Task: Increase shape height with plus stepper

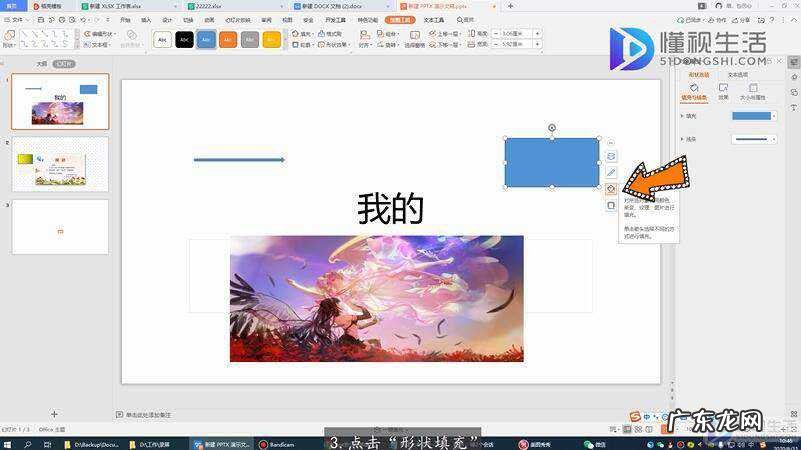Action: 537,33
